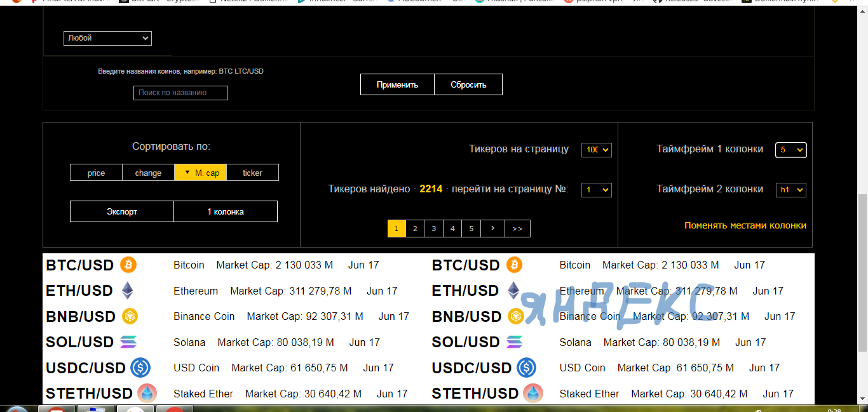Image resolution: width=868 pixels, height=412 pixels.
Task: Sort tickers by change
Action: 148,173
